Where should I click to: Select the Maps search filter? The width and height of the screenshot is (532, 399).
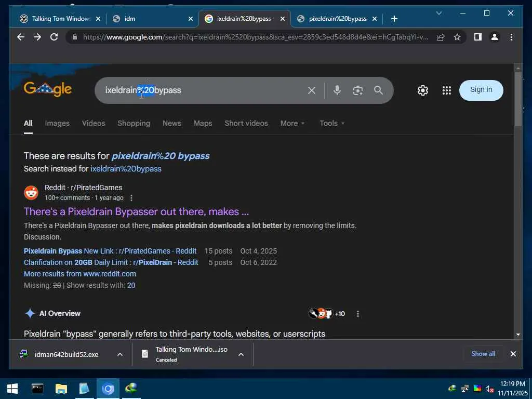point(203,123)
